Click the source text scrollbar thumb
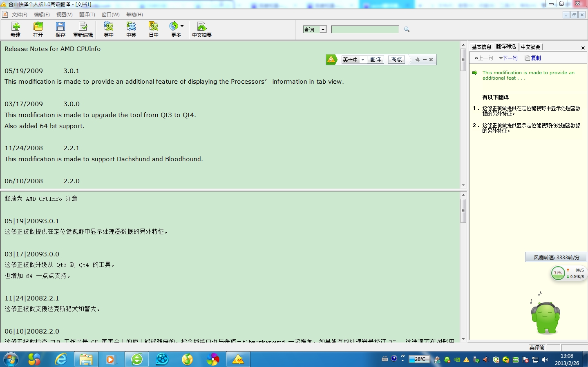Viewport: 588px width, 367px height. click(463, 60)
